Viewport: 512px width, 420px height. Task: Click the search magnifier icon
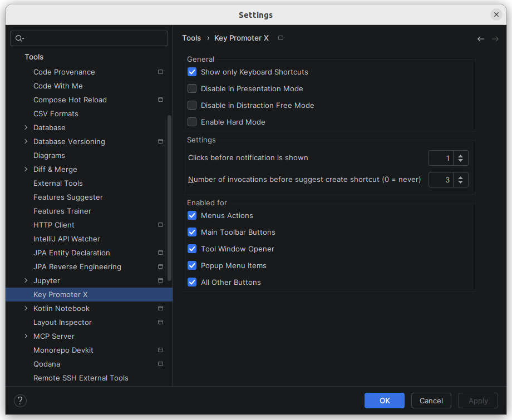click(19, 38)
